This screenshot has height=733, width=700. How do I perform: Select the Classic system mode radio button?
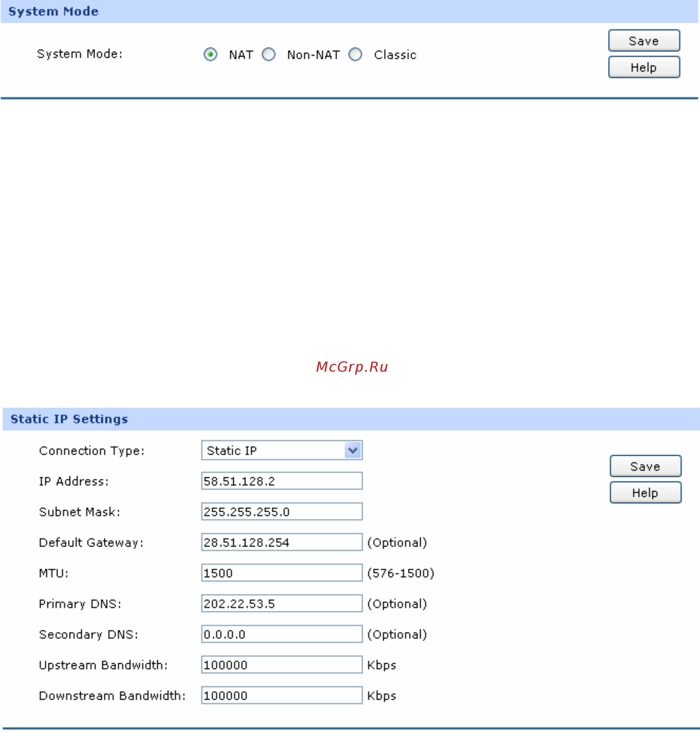point(355,54)
